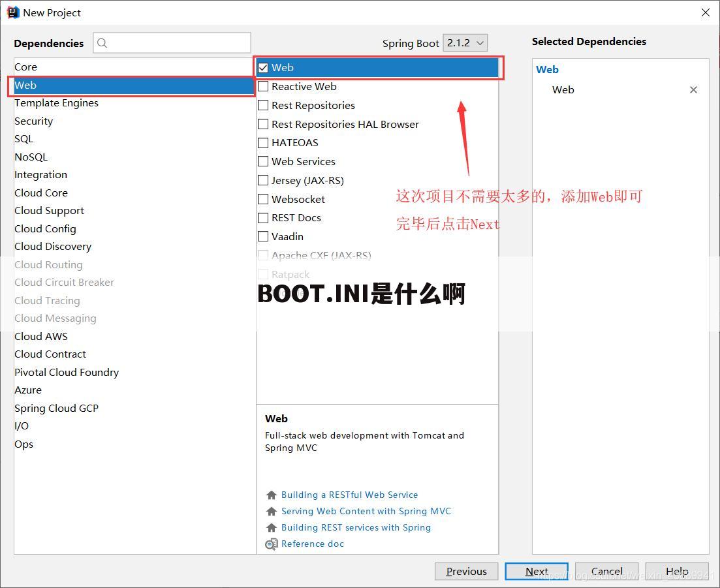The width and height of the screenshot is (720, 588).
Task: Click the IntelliJ logo in title bar
Action: pos(13,12)
